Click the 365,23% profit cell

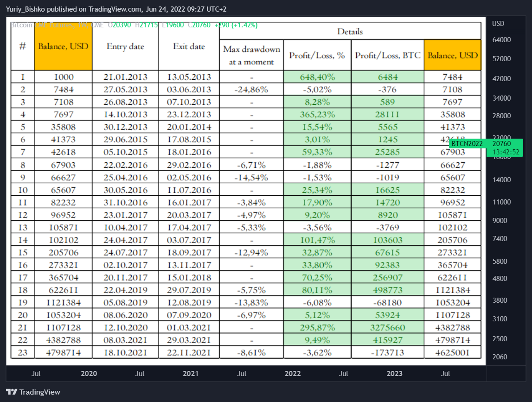317,115
